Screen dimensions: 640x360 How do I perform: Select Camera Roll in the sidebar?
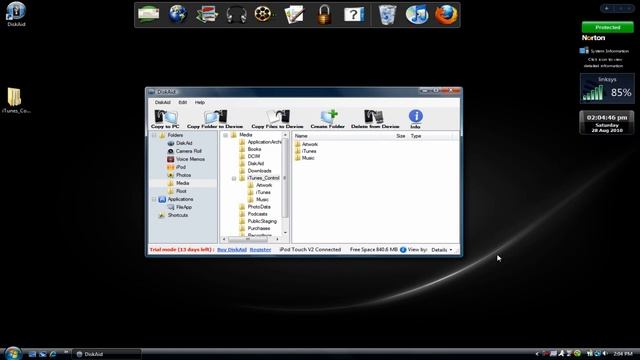[184, 151]
